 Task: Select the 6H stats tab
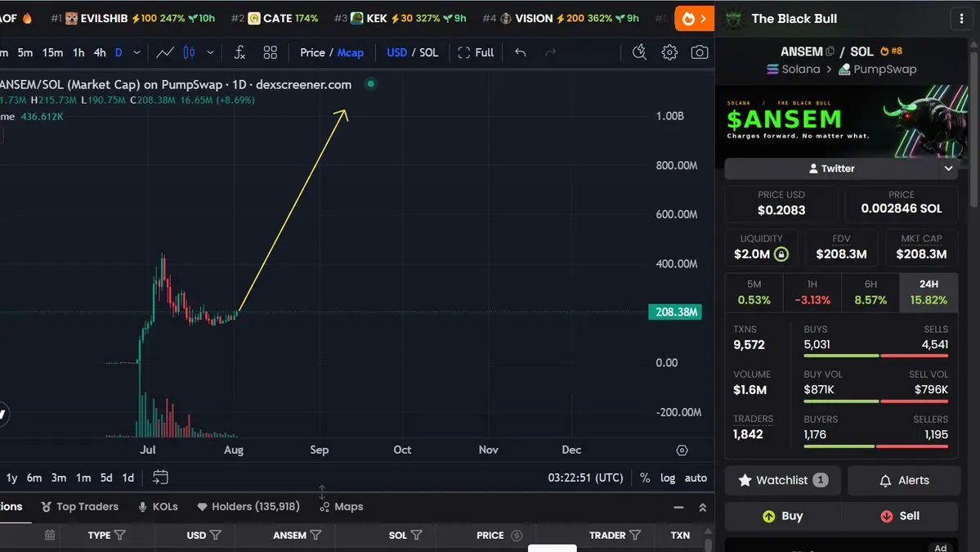pos(870,292)
